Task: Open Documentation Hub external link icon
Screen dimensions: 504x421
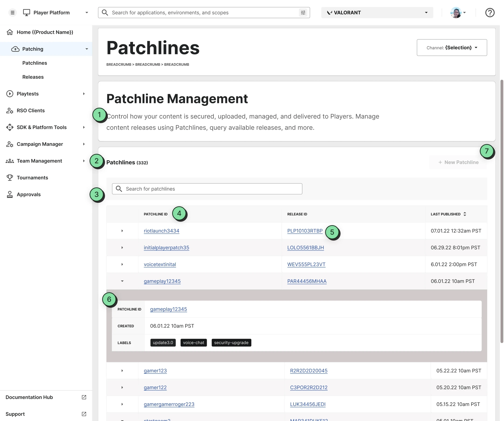Action: point(84,397)
